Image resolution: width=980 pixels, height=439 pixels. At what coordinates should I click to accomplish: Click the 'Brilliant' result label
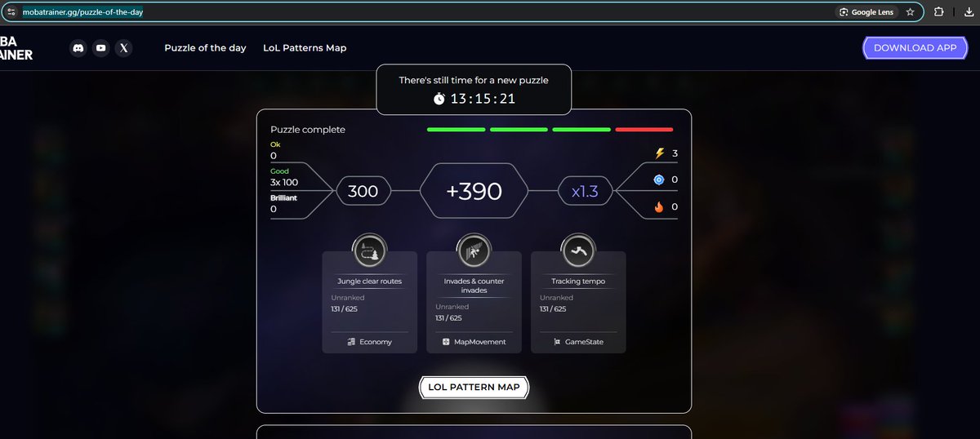284,197
